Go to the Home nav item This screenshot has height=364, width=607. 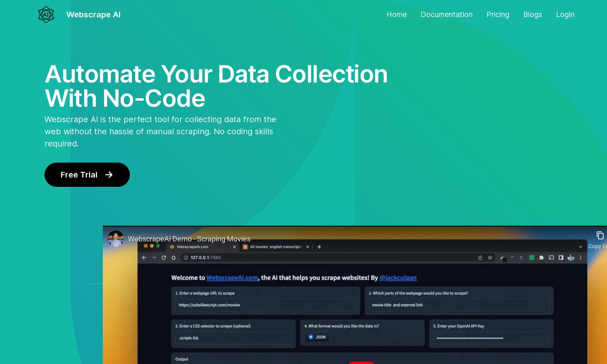tap(397, 15)
